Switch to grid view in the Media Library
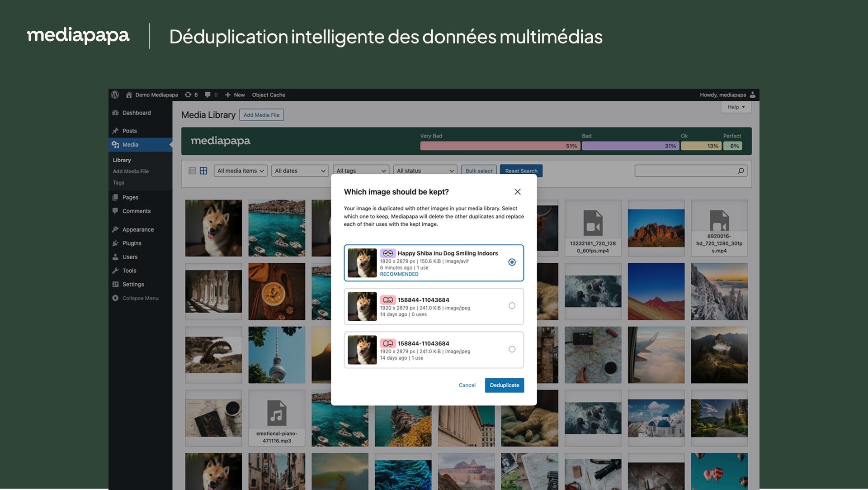This screenshot has width=868, height=490. (203, 171)
